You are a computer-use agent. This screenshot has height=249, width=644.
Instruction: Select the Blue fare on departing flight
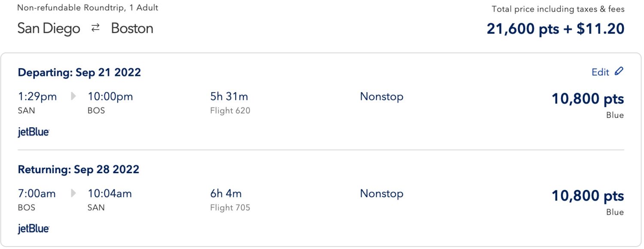pyautogui.click(x=616, y=115)
